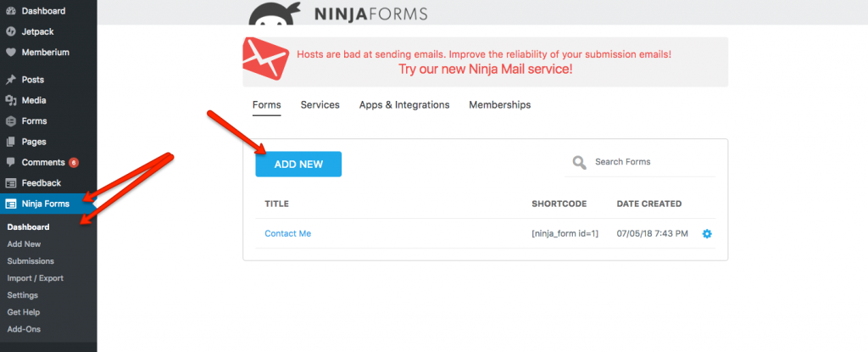Click the Media icon in sidebar
The height and width of the screenshot is (352, 868).
tap(10, 100)
